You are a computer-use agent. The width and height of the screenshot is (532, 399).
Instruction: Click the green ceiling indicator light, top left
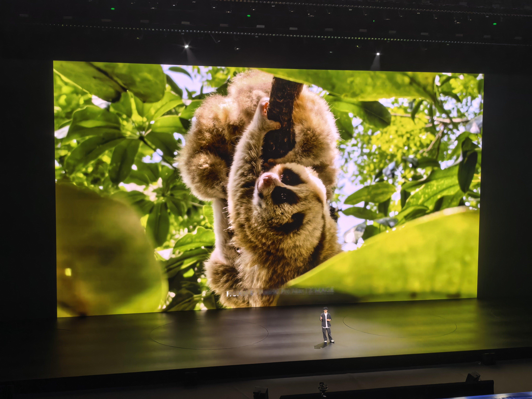[x=113, y=9]
